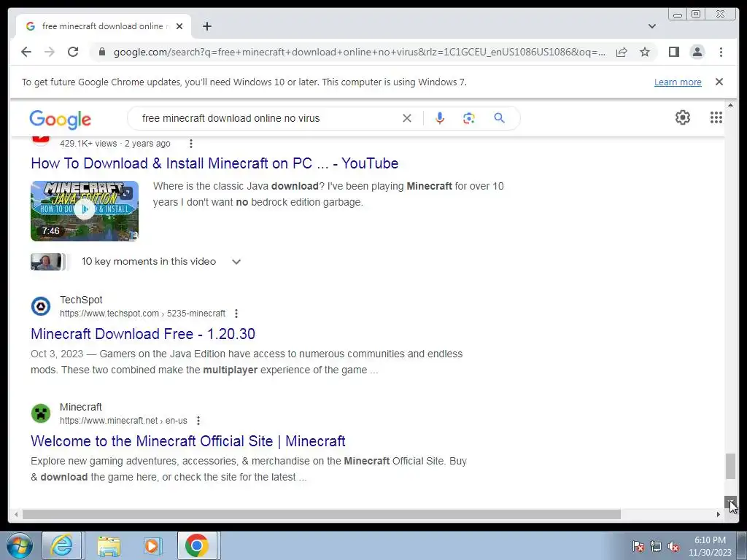View site info via the padlock icon
Viewport: 747px width, 560px height.
101,52
